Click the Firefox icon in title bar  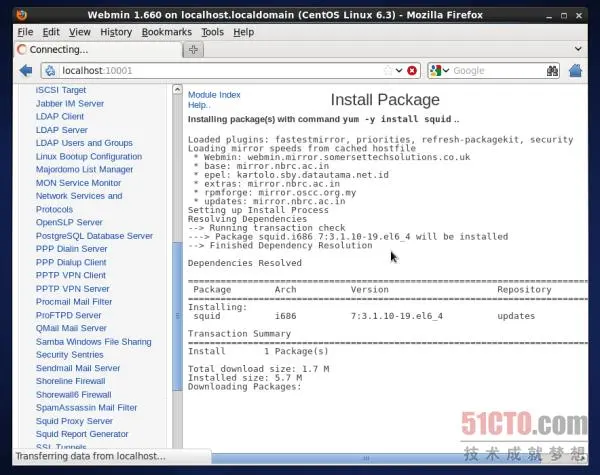pyautogui.click(x=22, y=15)
